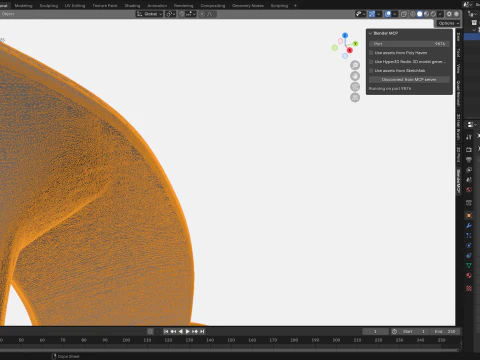Jump to the first frame button

click(166, 332)
